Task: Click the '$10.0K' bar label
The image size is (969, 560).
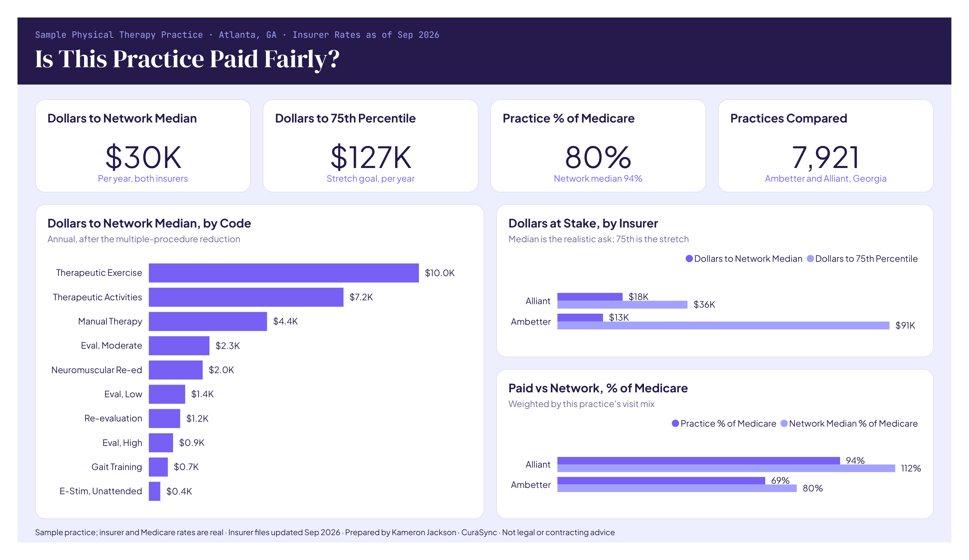Action: [439, 273]
